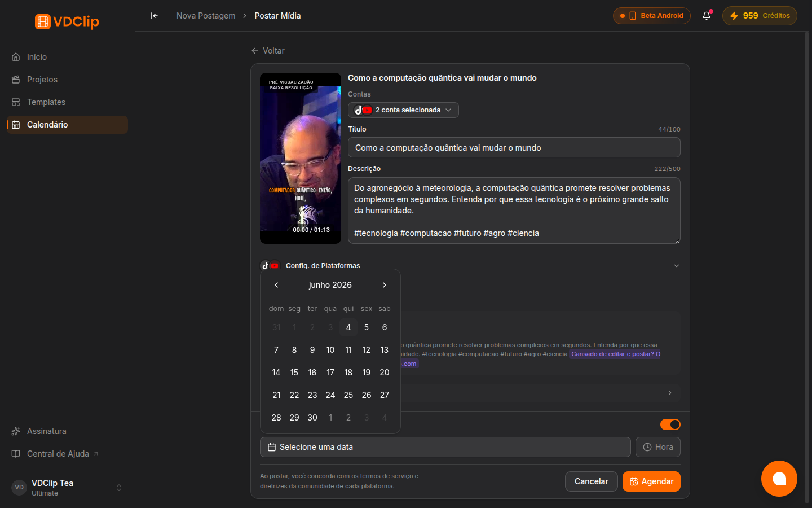Open the notifications bell
This screenshot has width=812, height=508.
[707, 16]
